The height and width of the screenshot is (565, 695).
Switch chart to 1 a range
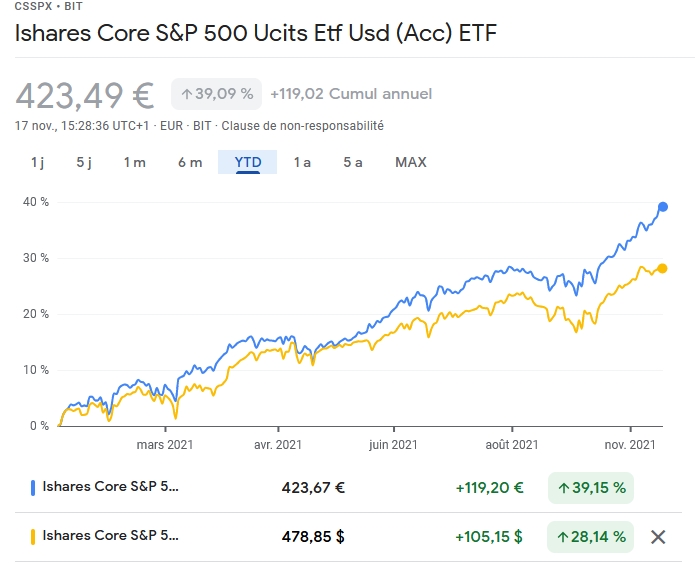click(302, 162)
